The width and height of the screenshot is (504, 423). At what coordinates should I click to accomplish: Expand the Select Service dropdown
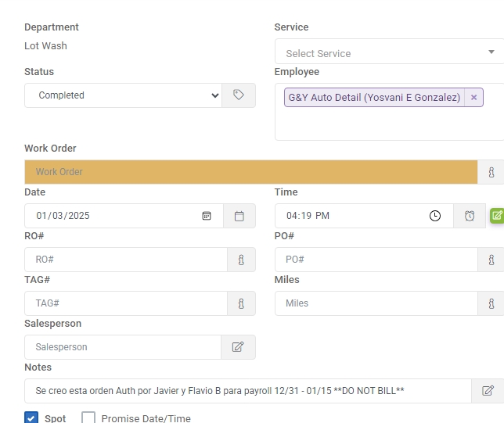(389, 53)
